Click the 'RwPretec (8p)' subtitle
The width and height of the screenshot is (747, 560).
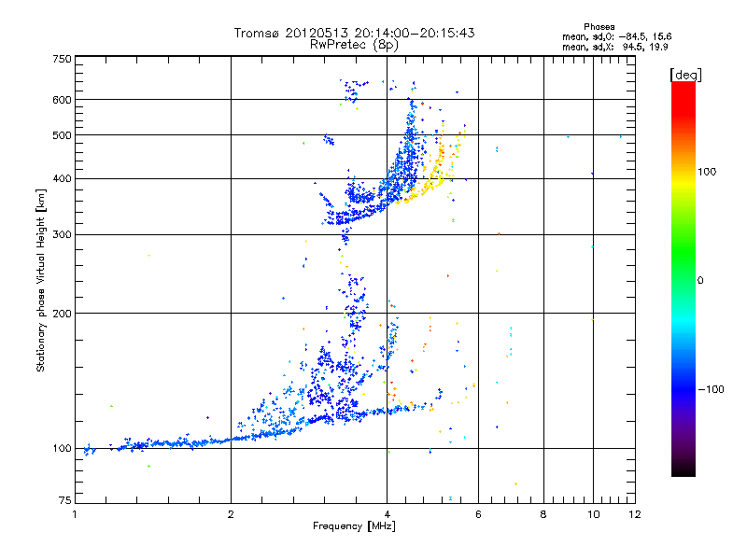pyautogui.click(x=354, y=45)
